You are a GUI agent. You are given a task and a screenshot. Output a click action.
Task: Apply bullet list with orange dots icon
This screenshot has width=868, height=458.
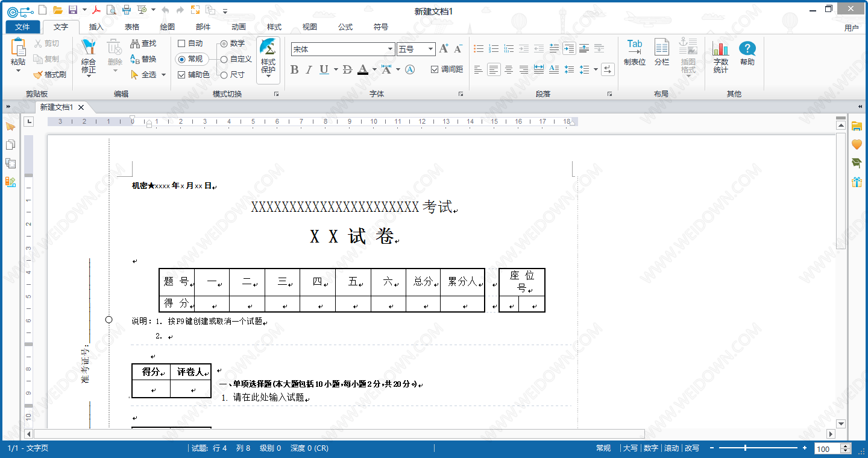click(x=479, y=49)
